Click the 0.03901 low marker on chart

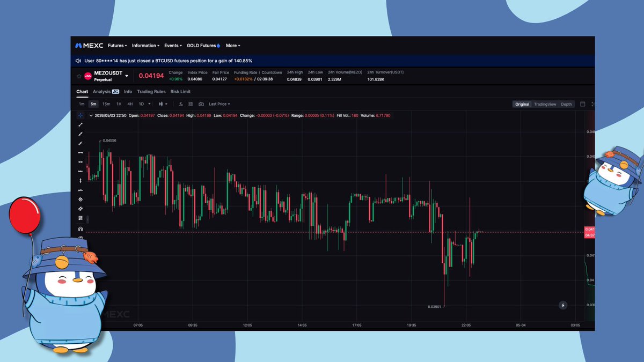pos(434,307)
